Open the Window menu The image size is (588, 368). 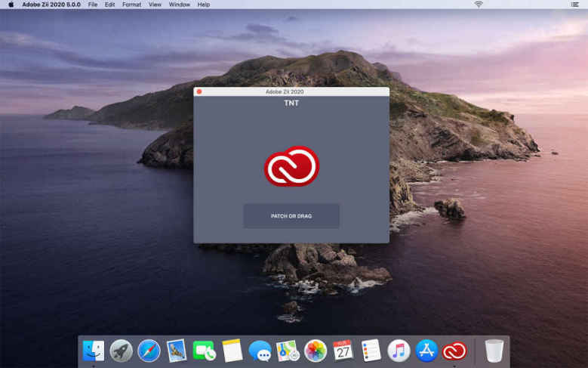pos(179,5)
